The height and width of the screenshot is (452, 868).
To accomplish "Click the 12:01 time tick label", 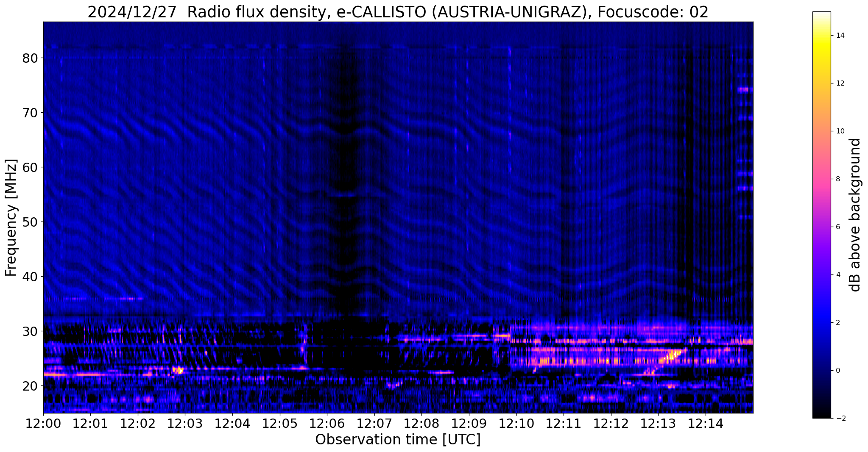I will (x=90, y=423).
